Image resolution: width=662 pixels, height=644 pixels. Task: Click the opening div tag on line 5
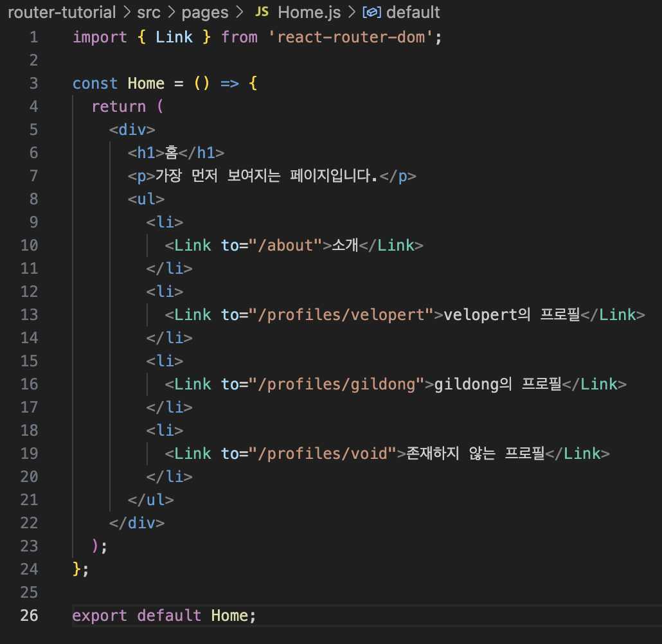pos(132,130)
